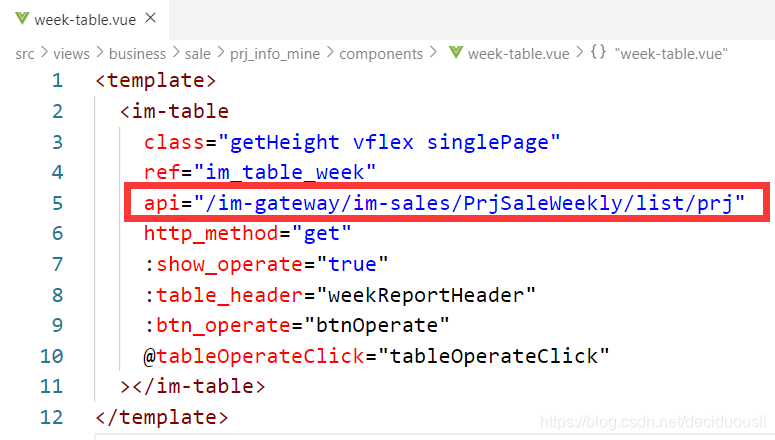Click the Vue icon on the tab
Image resolution: width=775 pixels, height=440 pixels.
point(22,19)
